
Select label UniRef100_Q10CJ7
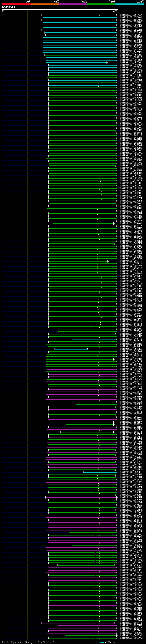point(131,565)
